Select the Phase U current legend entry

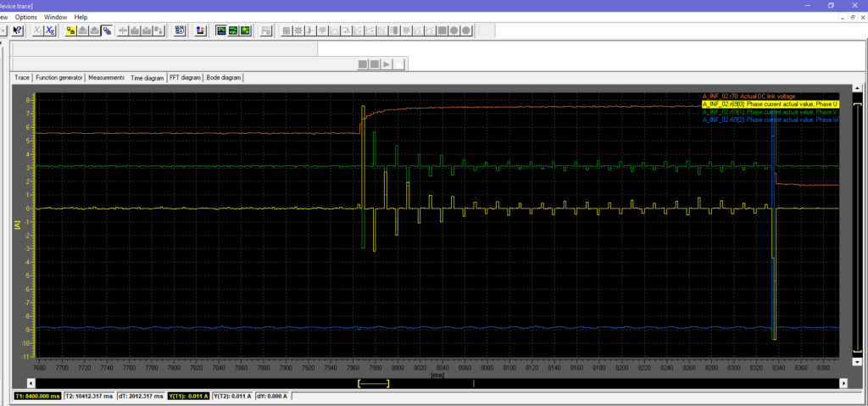[x=770, y=104]
